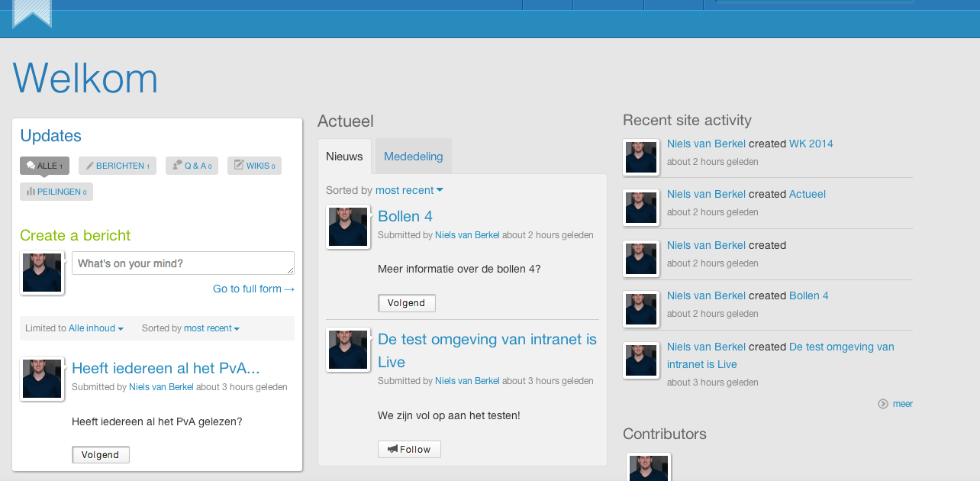
Task: Click the megaphone Follow icon
Action: (x=393, y=449)
